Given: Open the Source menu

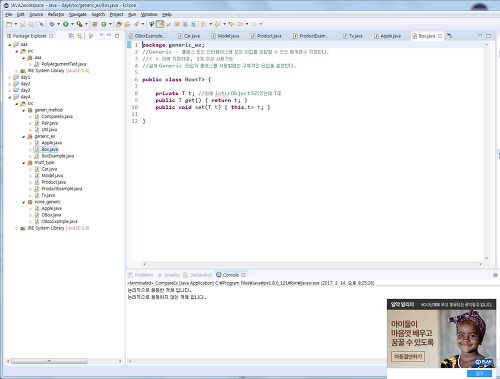Looking at the screenshot, I should pyautogui.click(x=36, y=15).
